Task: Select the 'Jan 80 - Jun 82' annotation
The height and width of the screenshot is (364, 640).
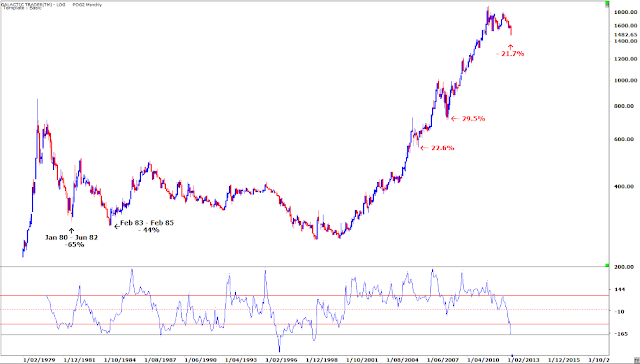Action: click(71, 237)
